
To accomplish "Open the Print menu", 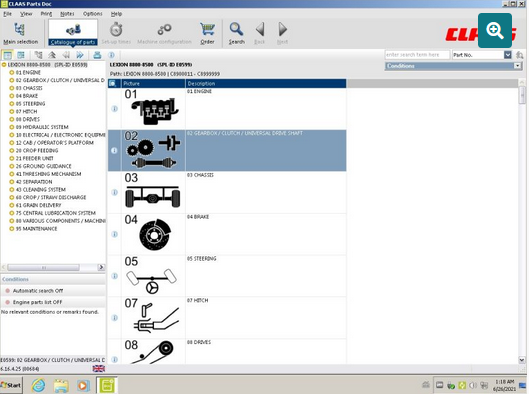I will [x=46, y=14].
